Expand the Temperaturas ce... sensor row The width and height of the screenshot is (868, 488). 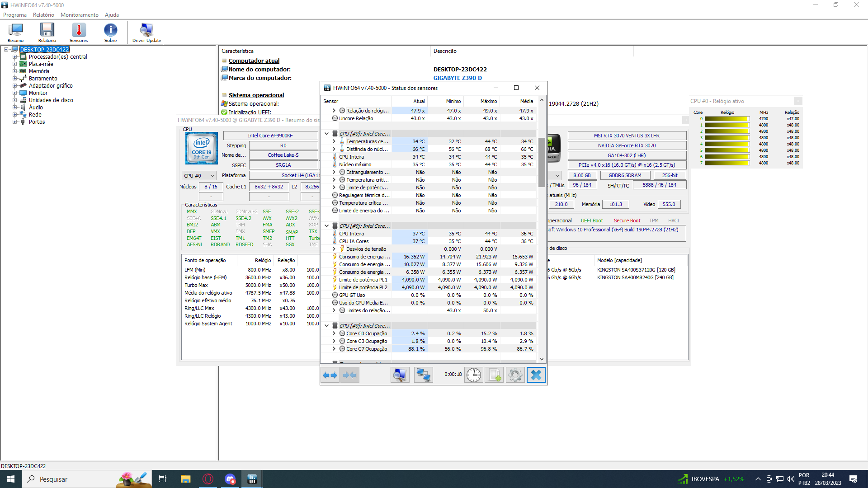(334, 141)
